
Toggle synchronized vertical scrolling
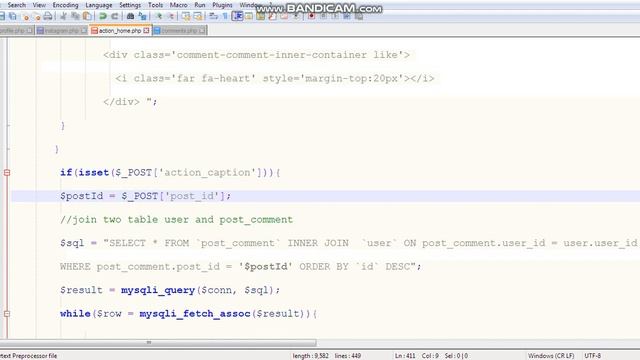186,16
